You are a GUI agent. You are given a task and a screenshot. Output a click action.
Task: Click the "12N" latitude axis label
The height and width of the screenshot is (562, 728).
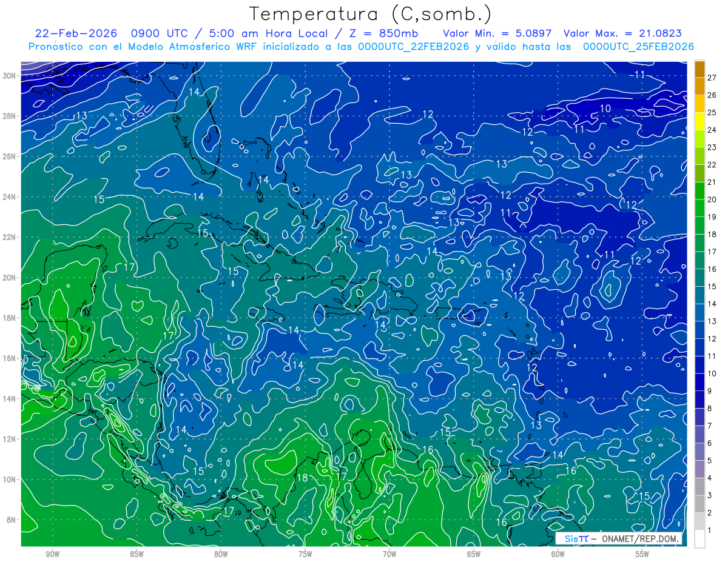pyautogui.click(x=9, y=439)
